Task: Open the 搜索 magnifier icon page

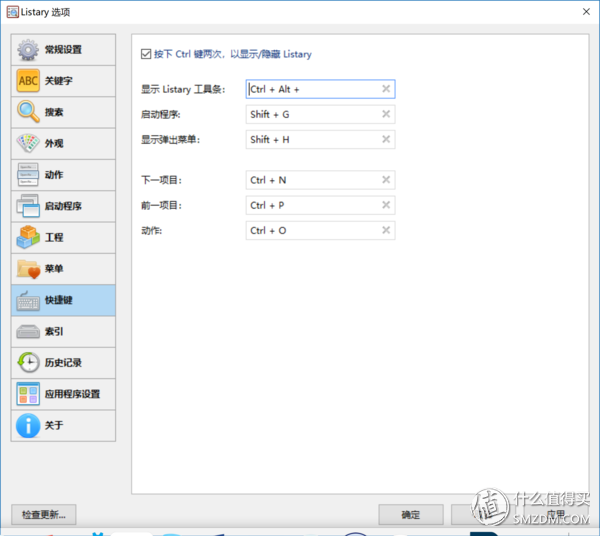Action: pyautogui.click(x=28, y=112)
